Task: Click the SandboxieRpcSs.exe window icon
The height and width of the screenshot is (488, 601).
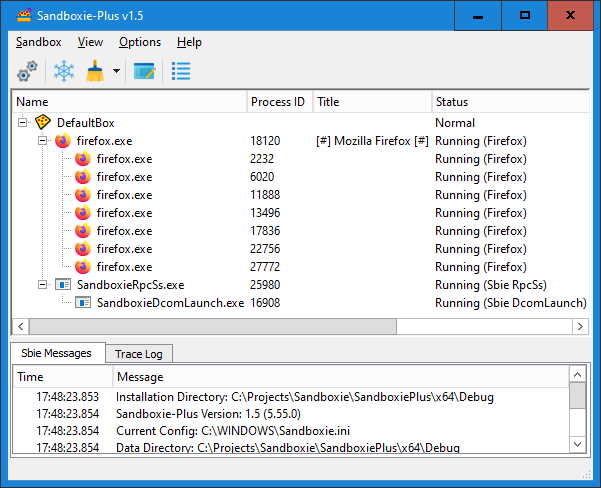Action: click(x=63, y=285)
